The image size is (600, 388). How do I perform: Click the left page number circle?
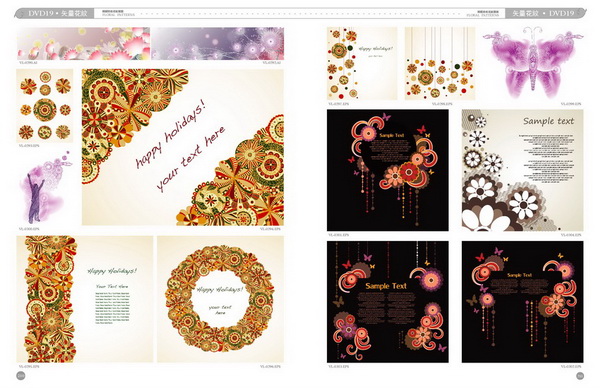21,376
